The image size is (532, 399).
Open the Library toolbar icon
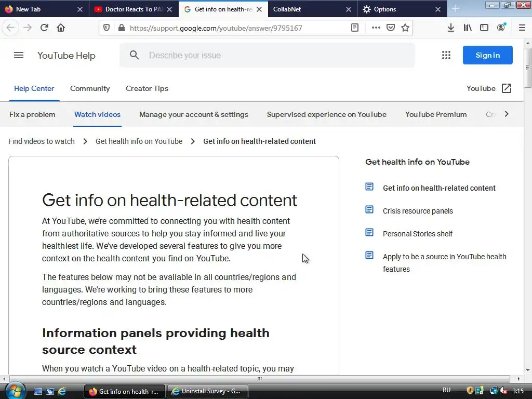coord(468,28)
